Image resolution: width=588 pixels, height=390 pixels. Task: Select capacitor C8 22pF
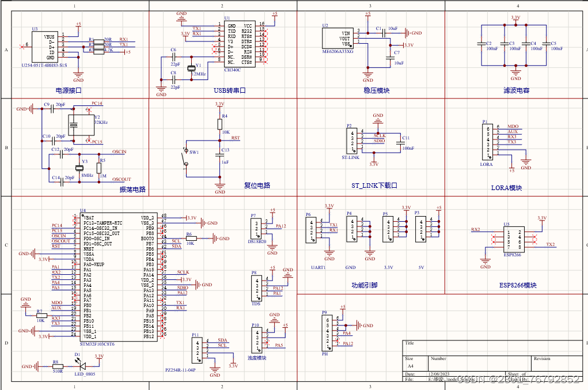173,79
